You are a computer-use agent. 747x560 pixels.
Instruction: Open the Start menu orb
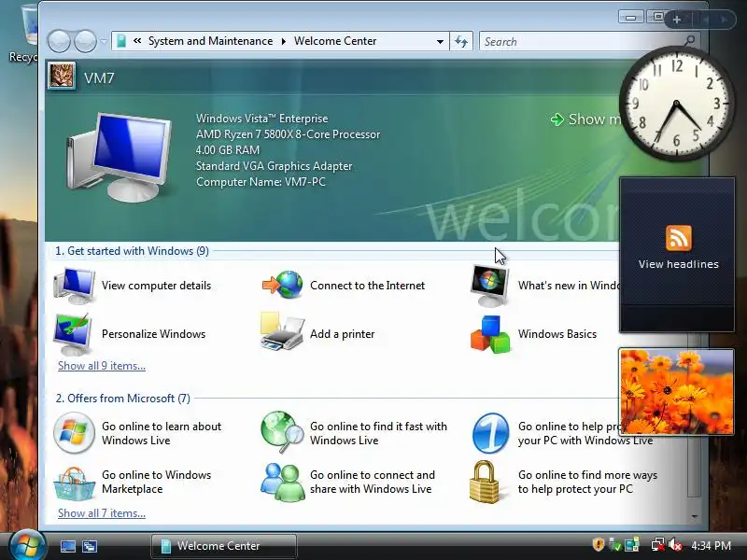pos(27,546)
